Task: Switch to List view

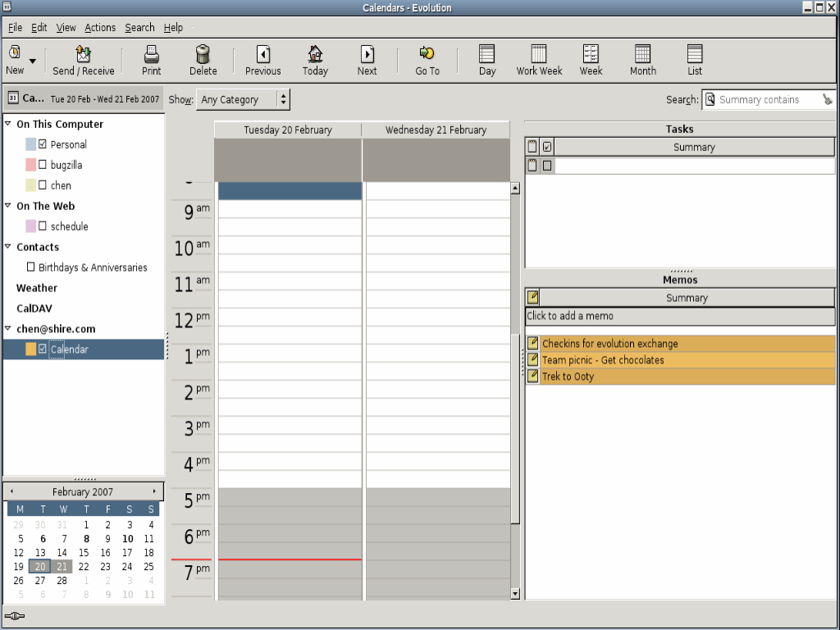Action: (x=695, y=54)
